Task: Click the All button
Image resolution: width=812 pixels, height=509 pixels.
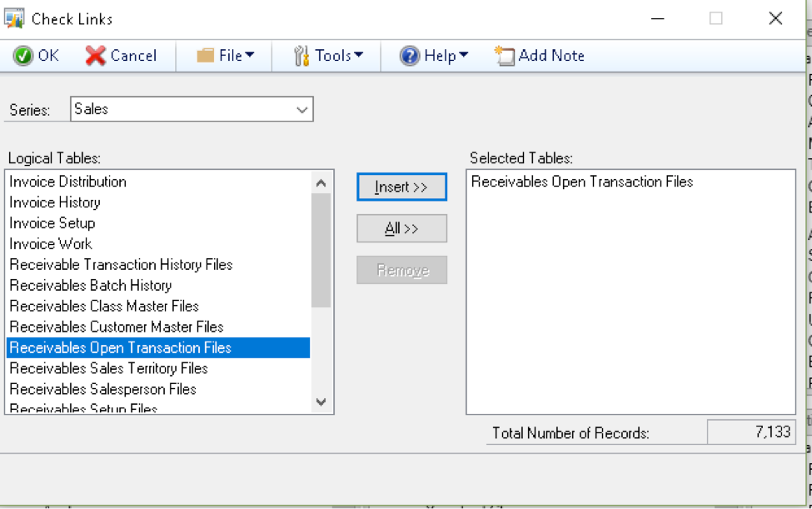Action: tap(401, 228)
